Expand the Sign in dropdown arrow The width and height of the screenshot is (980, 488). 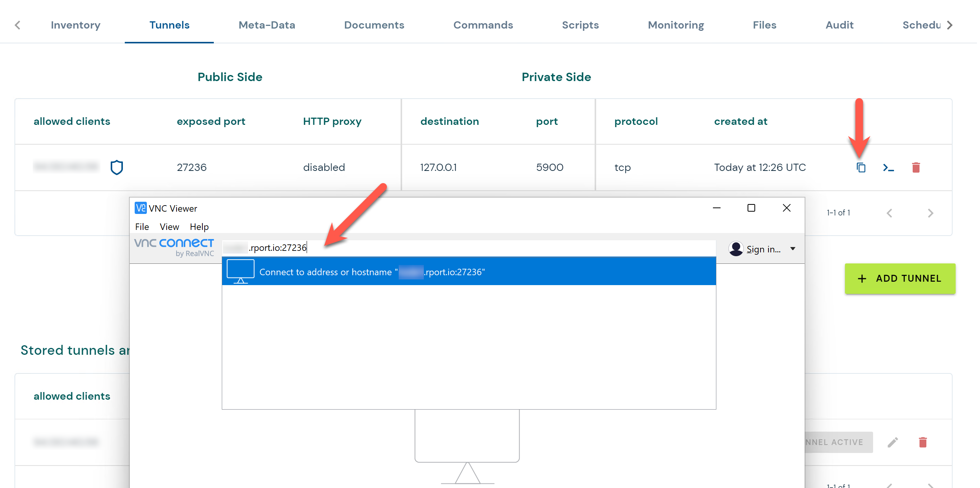[x=793, y=249]
